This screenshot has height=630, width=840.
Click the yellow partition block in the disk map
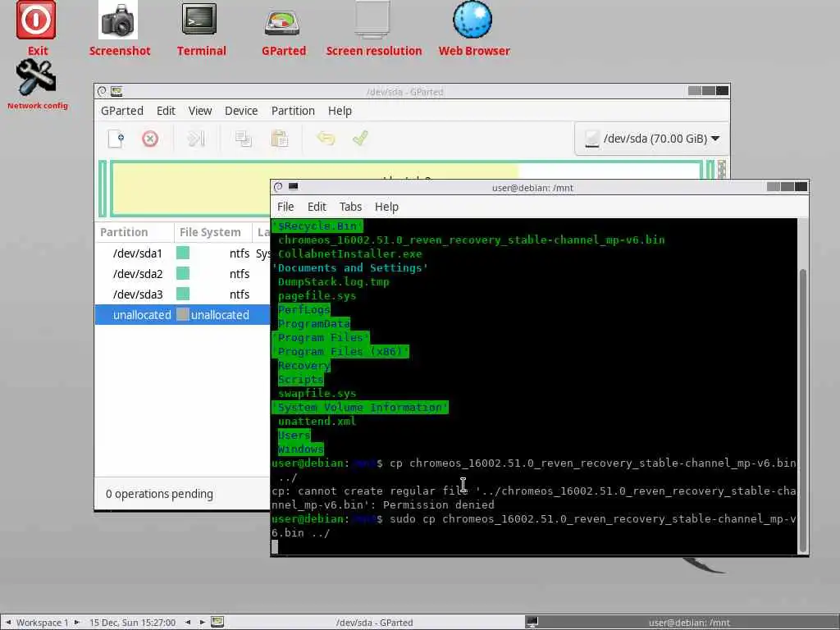pyautogui.click(x=190, y=189)
